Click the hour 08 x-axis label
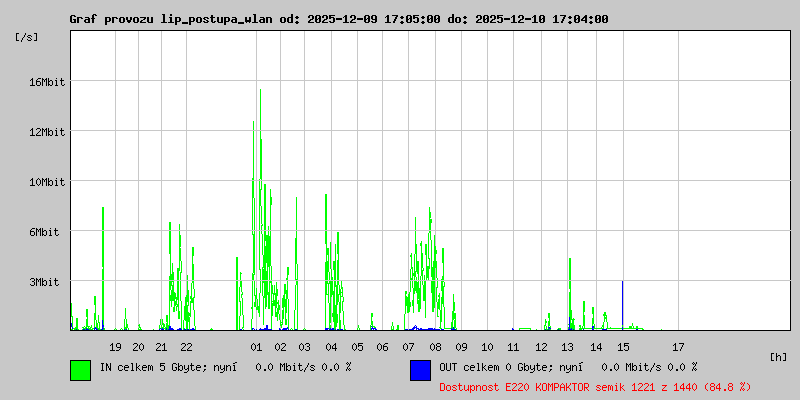This screenshot has height=400, width=800. point(435,347)
